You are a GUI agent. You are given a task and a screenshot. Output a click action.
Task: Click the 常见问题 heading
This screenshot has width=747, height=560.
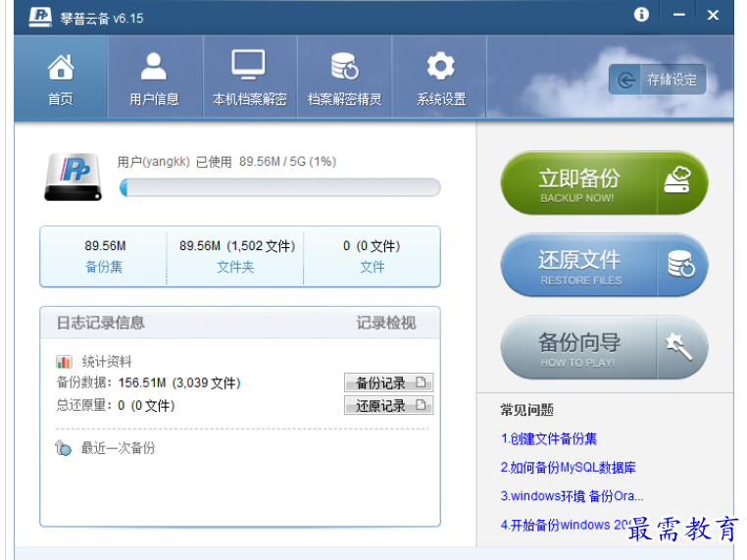click(x=526, y=410)
